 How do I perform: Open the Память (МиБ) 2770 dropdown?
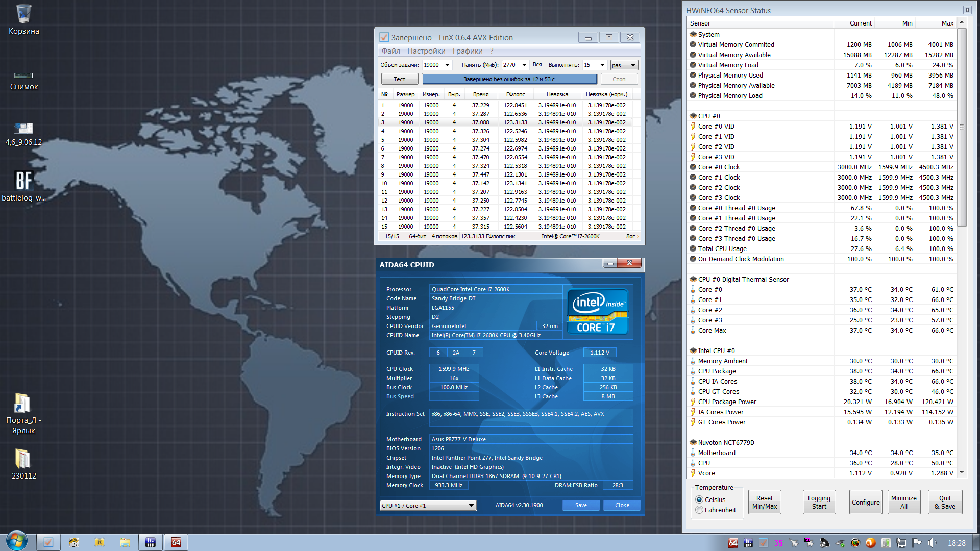(x=524, y=65)
